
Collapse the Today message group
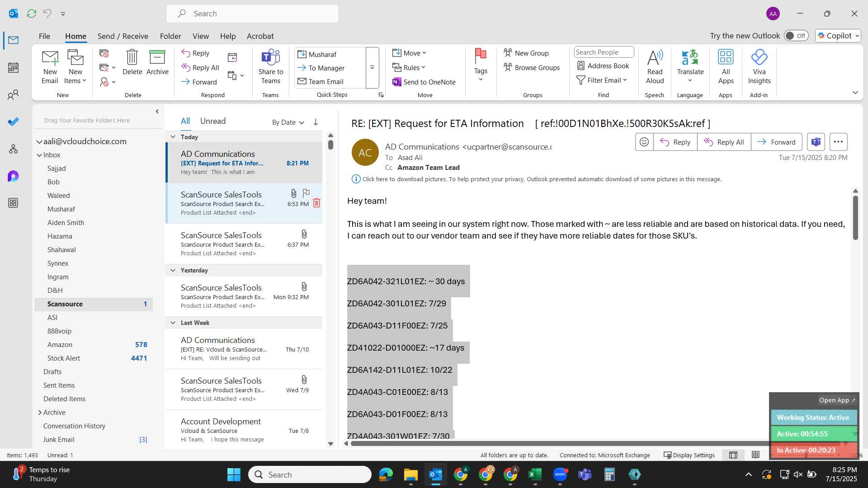[x=173, y=136]
